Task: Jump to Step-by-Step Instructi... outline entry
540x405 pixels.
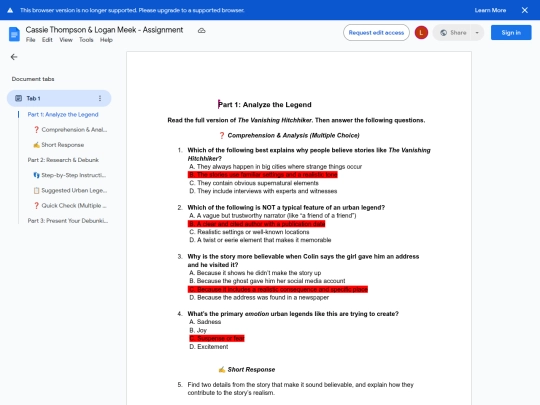Action: click(70, 175)
